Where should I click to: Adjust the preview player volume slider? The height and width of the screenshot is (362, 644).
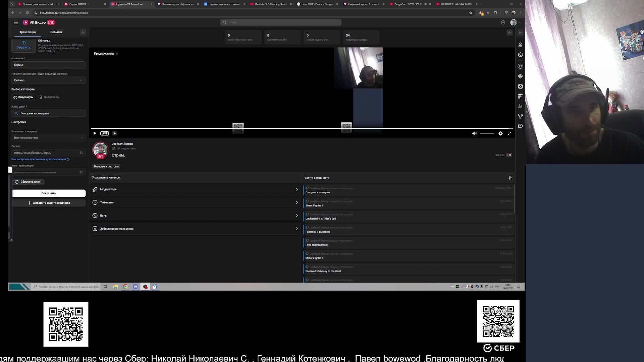[487, 133]
